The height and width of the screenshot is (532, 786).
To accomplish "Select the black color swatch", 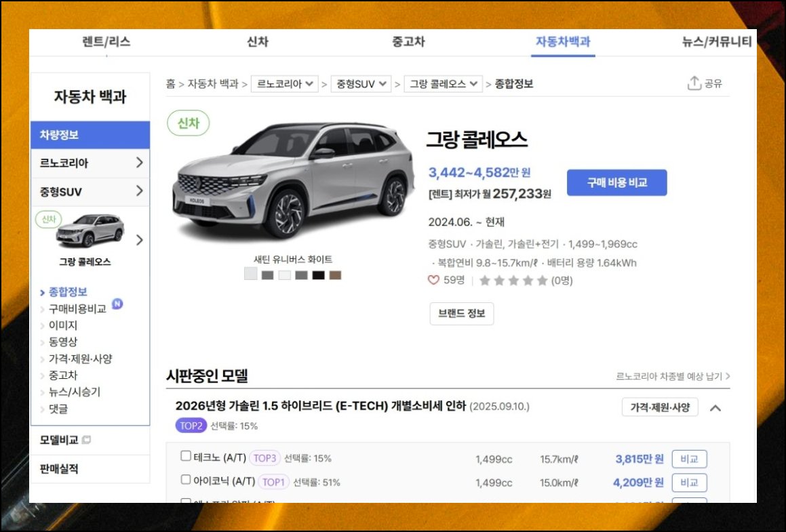I will 318,275.
